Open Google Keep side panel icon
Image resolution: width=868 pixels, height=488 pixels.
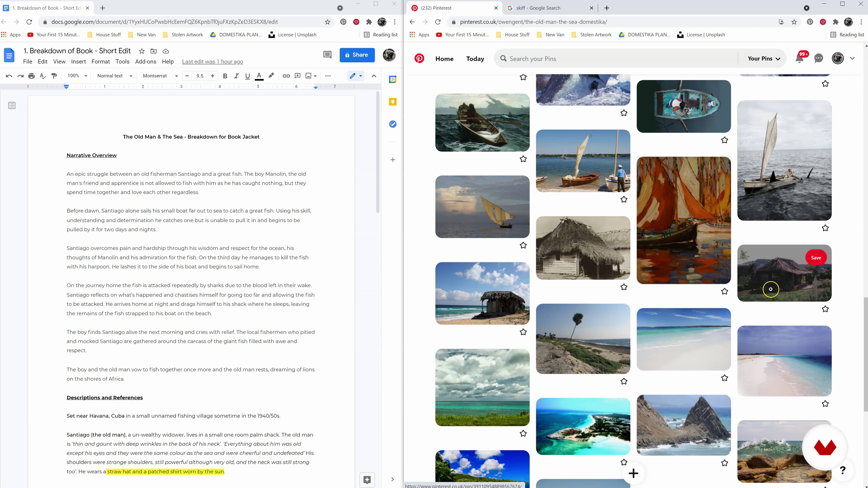(393, 102)
